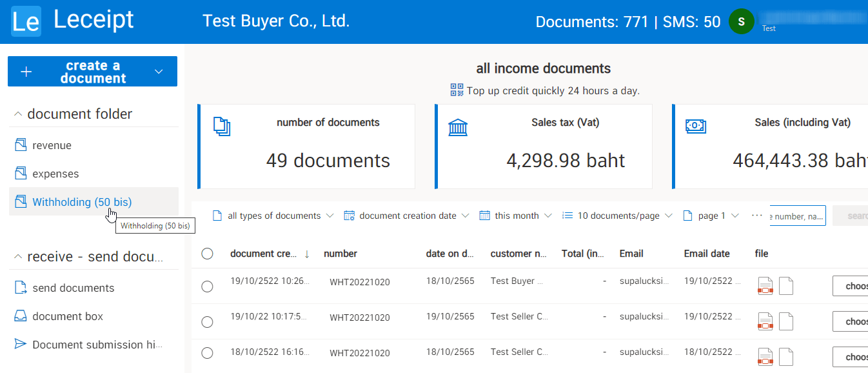Open the PDF file icon on the first row
Image resolution: width=868 pixels, height=373 pixels.
tap(765, 285)
